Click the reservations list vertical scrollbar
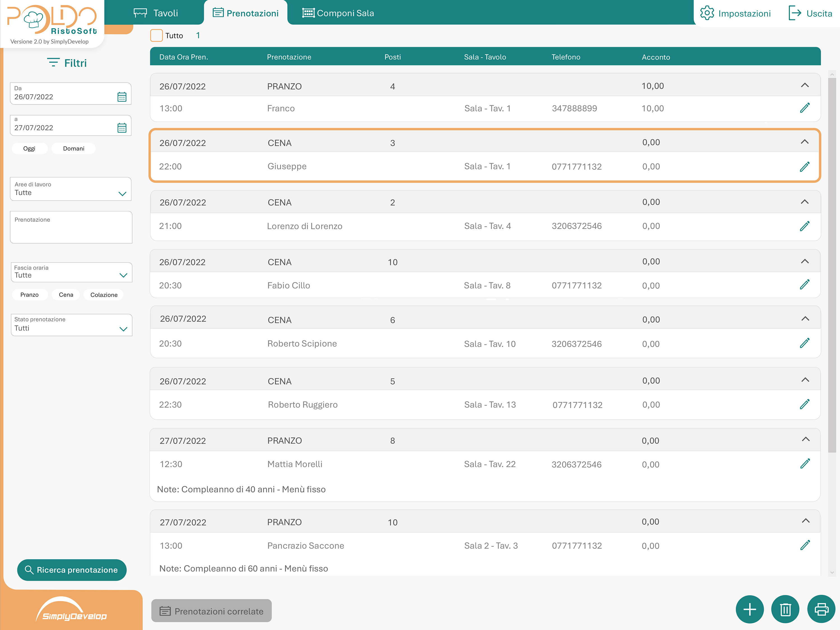 tap(832, 266)
